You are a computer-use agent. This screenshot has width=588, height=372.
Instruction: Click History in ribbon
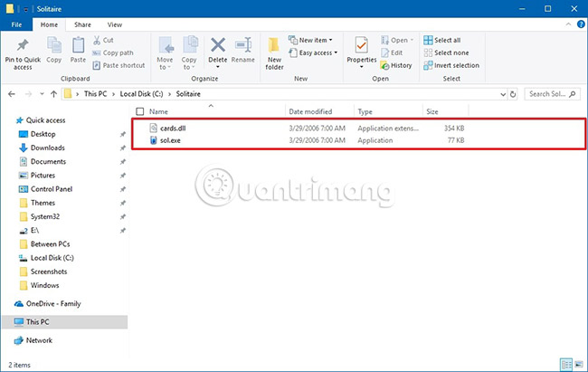click(396, 65)
